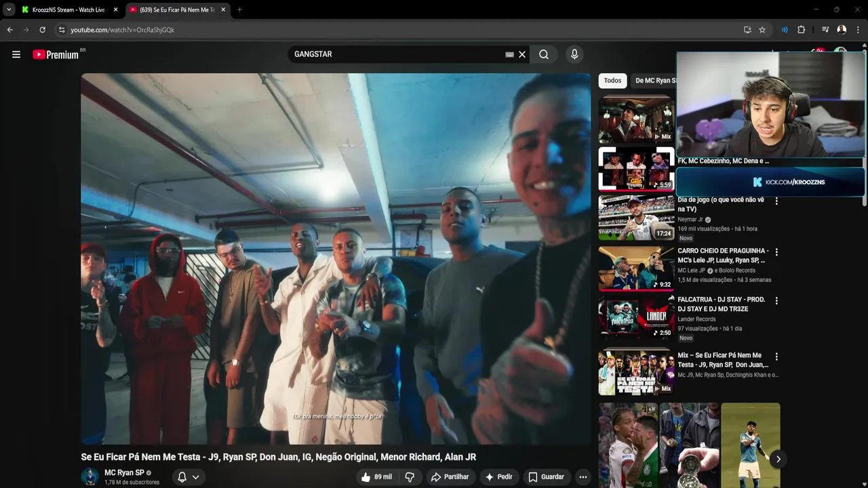This screenshot has width=868, height=488.
Task: More options for CARRO CHEIO DE PRAGUINHA
Action: pos(776,252)
